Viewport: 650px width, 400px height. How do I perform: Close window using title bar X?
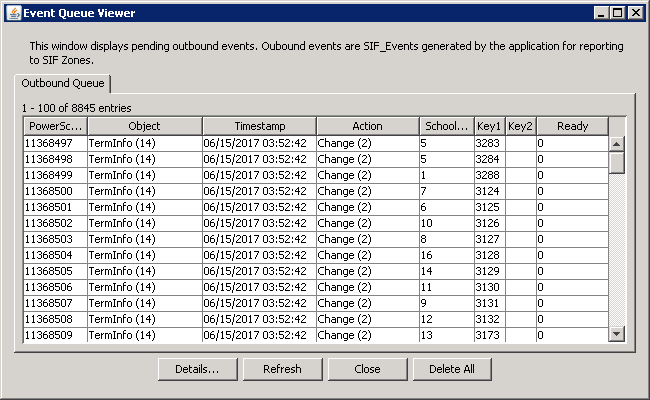pos(635,13)
